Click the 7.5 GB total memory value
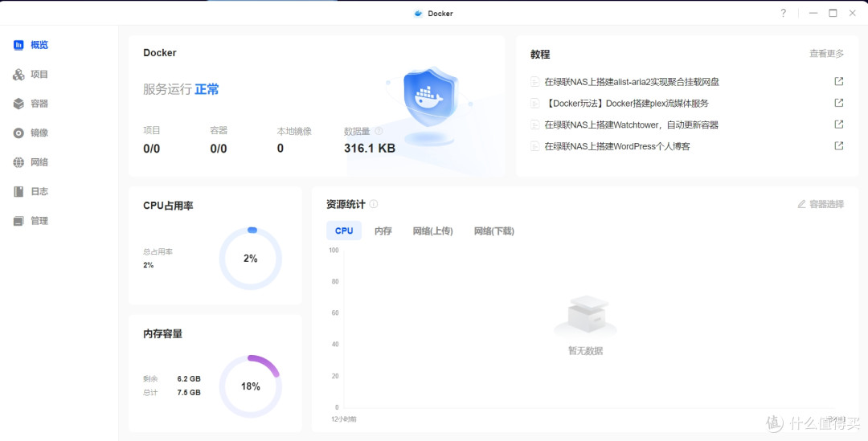 click(189, 392)
